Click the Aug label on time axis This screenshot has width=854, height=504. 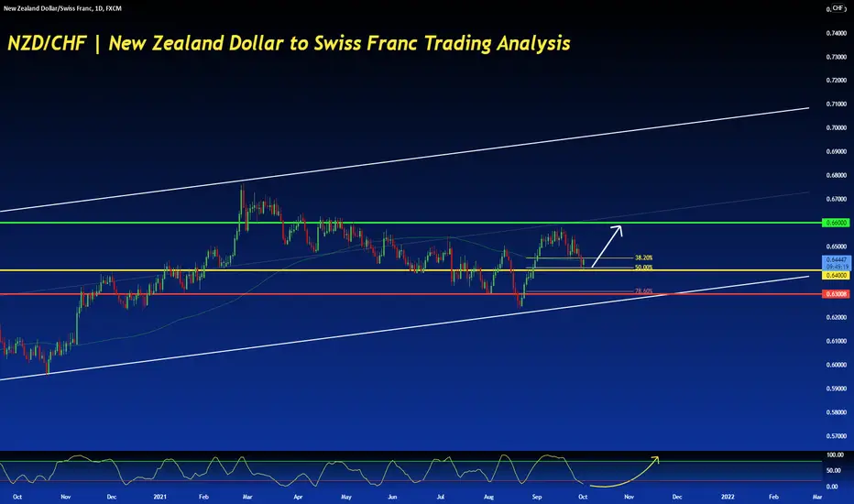pos(489,497)
